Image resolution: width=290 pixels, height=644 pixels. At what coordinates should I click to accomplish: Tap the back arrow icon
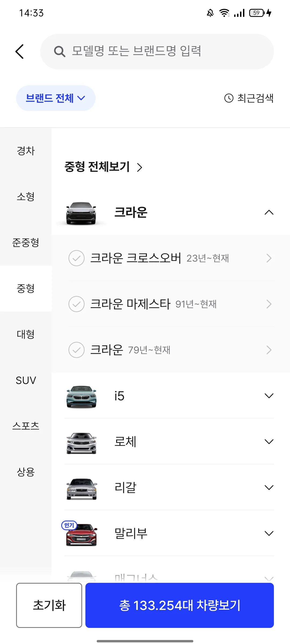point(20,52)
